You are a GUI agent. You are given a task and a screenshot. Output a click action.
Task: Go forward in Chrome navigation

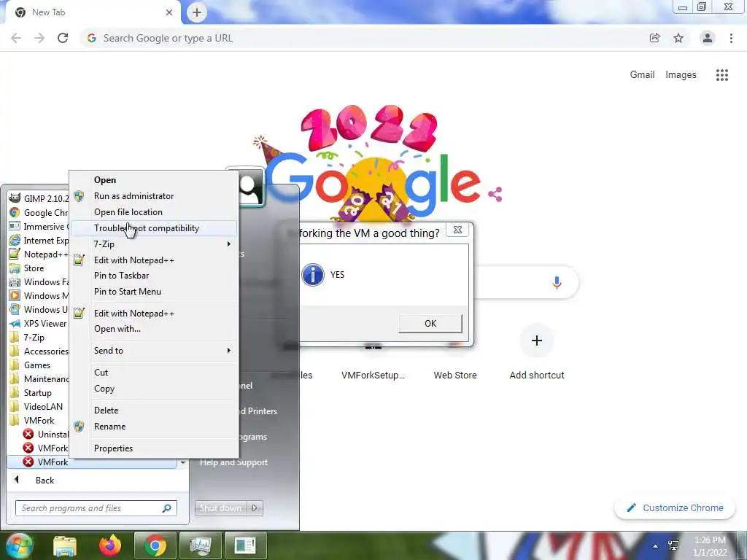tap(39, 38)
